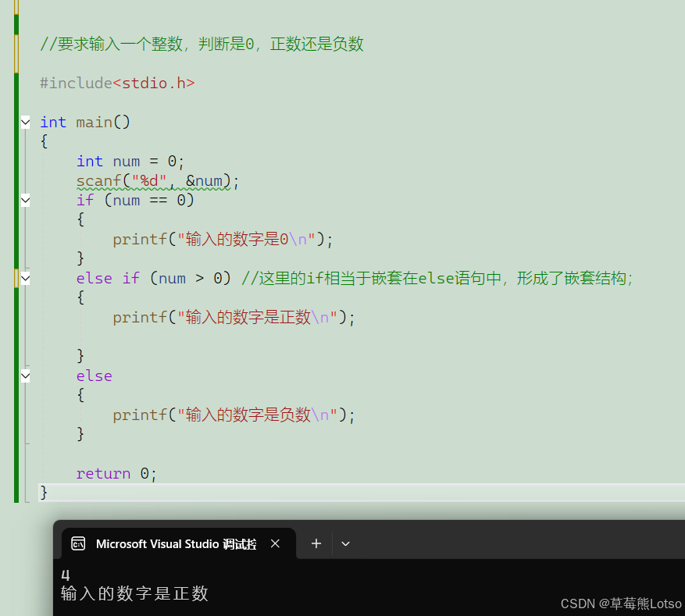Image resolution: width=685 pixels, height=616 pixels.
Task: Click the console output 输入的数字是正数
Action: click(134, 593)
